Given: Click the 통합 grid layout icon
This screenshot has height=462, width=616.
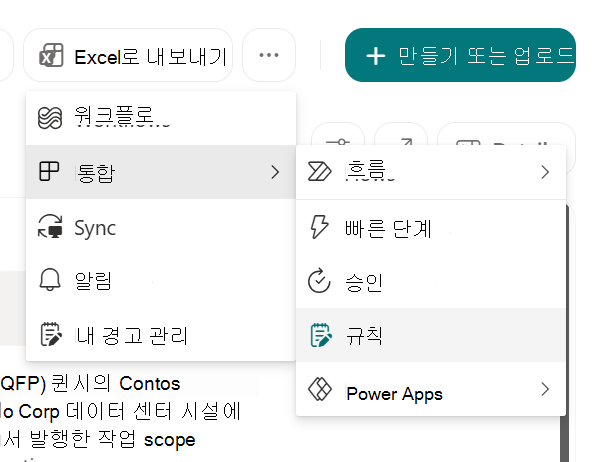Looking at the screenshot, I should pyautogui.click(x=49, y=172).
